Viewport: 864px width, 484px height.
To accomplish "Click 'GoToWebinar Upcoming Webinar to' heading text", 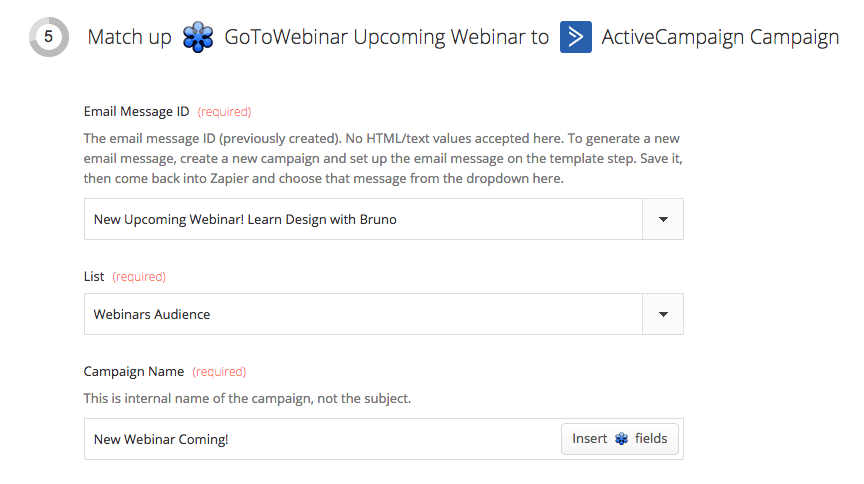I will coord(386,38).
